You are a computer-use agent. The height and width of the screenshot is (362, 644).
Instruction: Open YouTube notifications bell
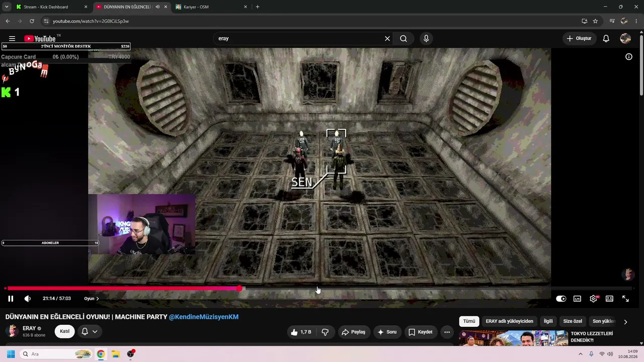pos(606,39)
